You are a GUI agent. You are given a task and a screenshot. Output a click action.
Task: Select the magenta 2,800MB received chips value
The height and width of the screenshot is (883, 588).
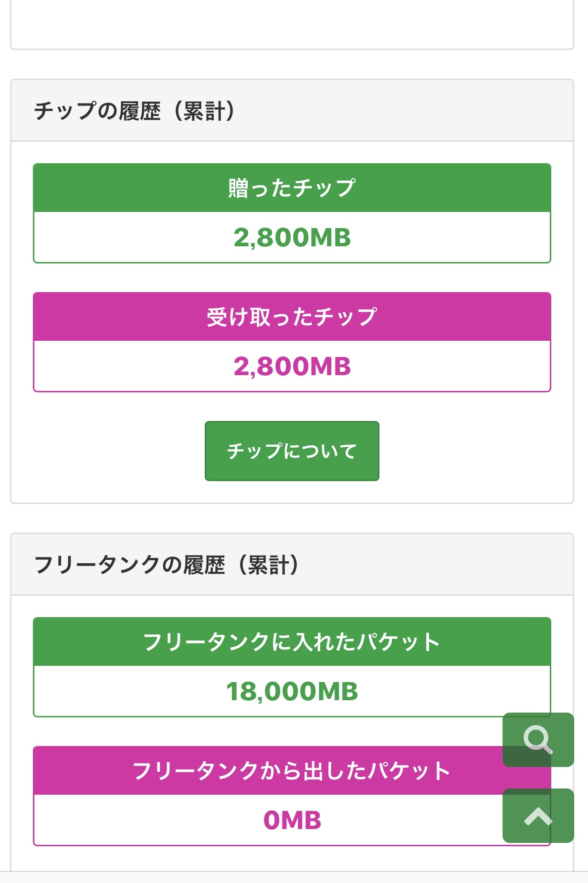(292, 367)
